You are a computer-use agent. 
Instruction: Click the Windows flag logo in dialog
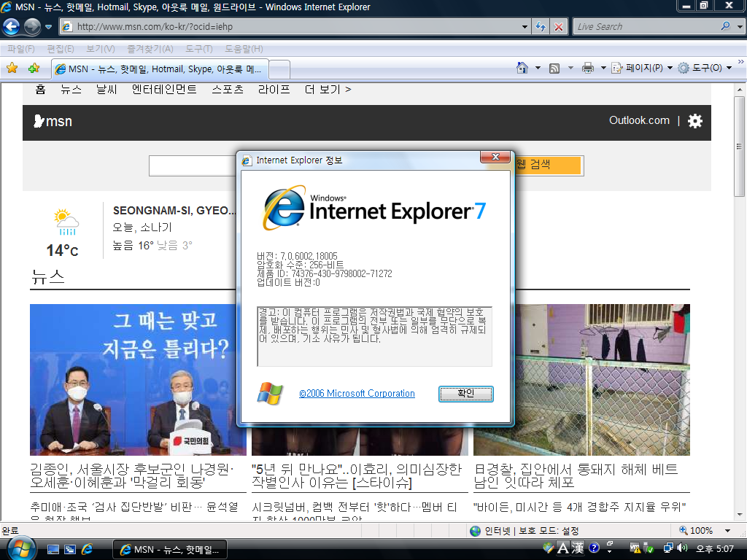click(270, 393)
